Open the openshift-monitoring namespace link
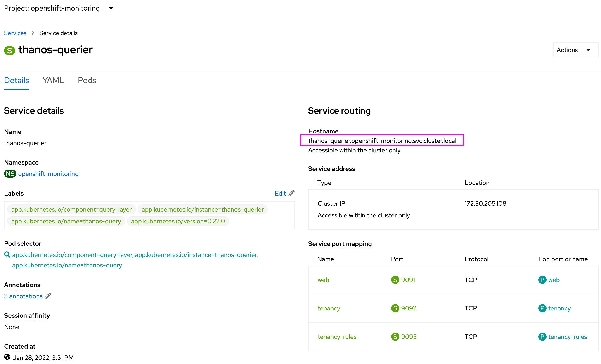 pyautogui.click(x=48, y=174)
